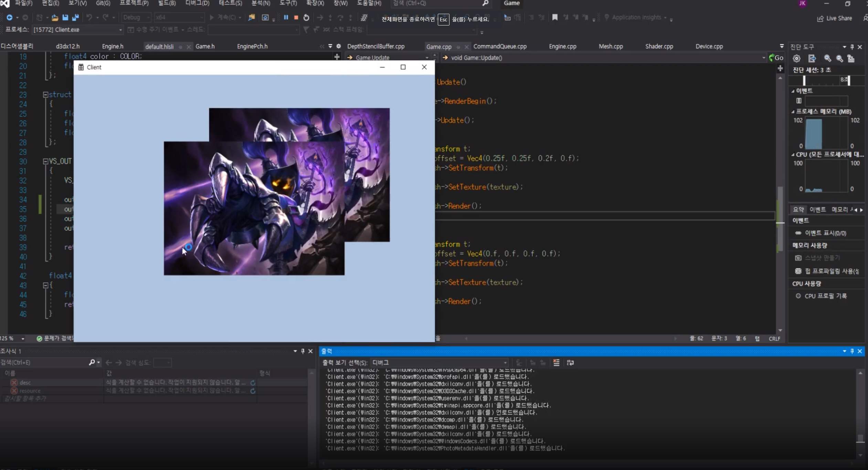This screenshot has height=470, width=868.
Task: Click the Step Out debug icon
Action: pyautogui.click(x=350, y=17)
